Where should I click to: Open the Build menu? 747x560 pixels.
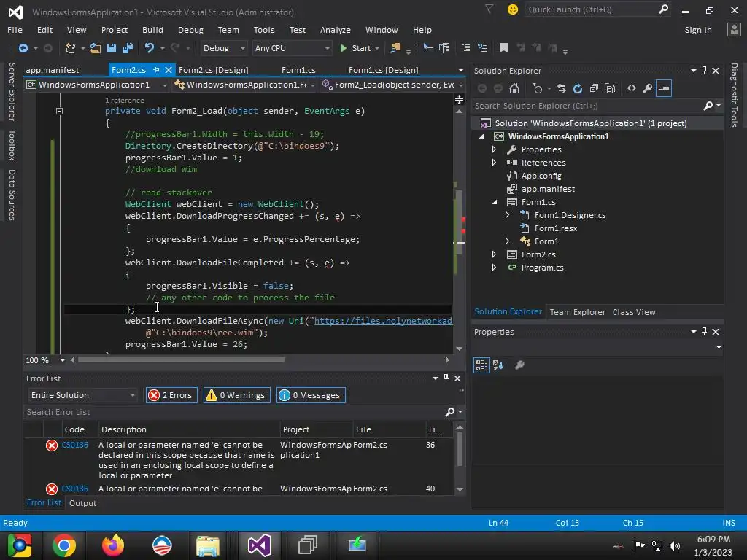point(152,30)
